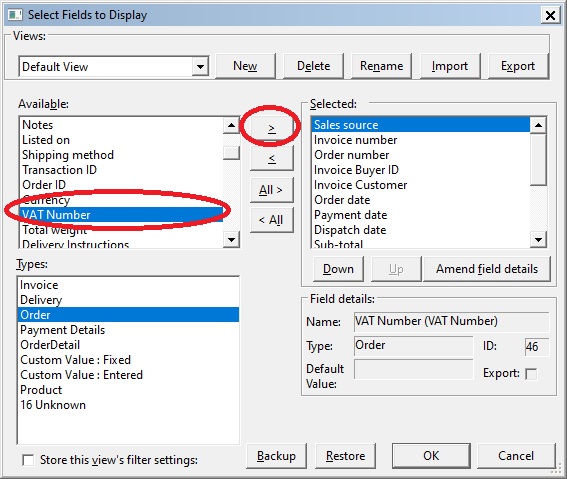Click the Default Value input field
The width and height of the screenshot is (567, 479).
pos(413,369)
